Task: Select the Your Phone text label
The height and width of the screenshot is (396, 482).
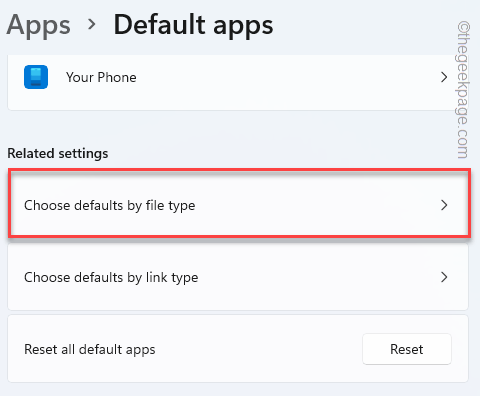Action: click(101, 77)
